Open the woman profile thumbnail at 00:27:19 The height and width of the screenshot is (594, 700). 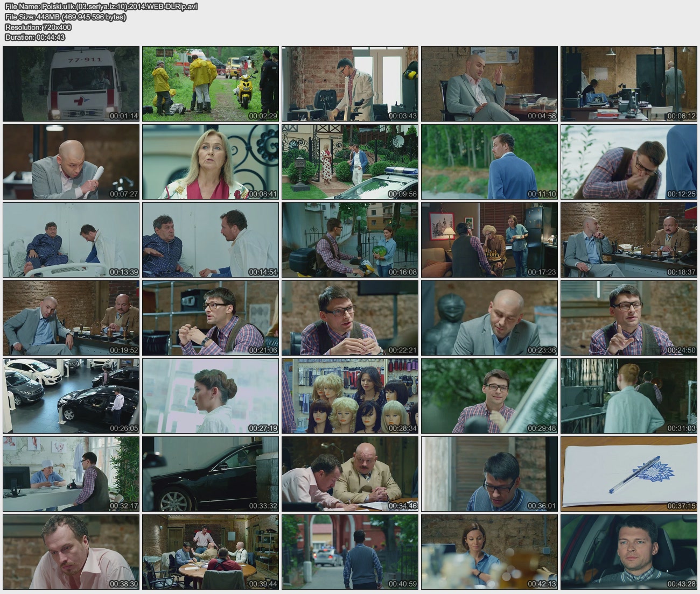211,396
